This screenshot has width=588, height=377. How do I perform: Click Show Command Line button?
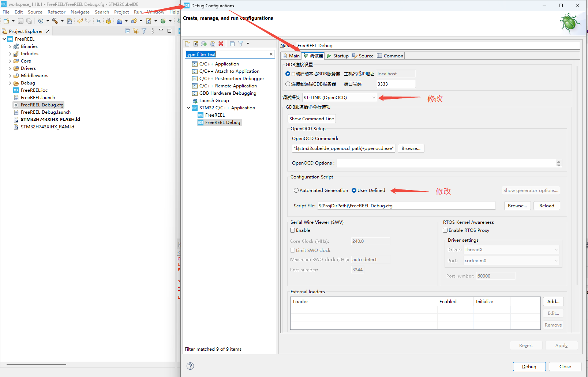[x=312, y=119]
